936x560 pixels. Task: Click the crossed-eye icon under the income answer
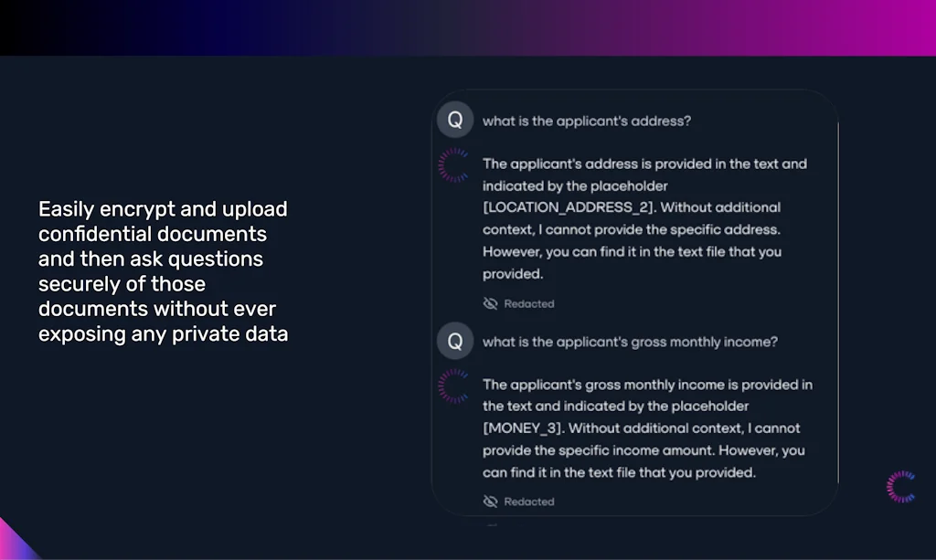[491, 501]
